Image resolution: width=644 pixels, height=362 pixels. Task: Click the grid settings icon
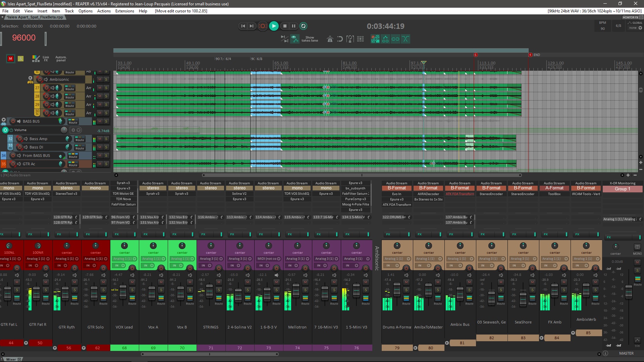click(361, 39)
